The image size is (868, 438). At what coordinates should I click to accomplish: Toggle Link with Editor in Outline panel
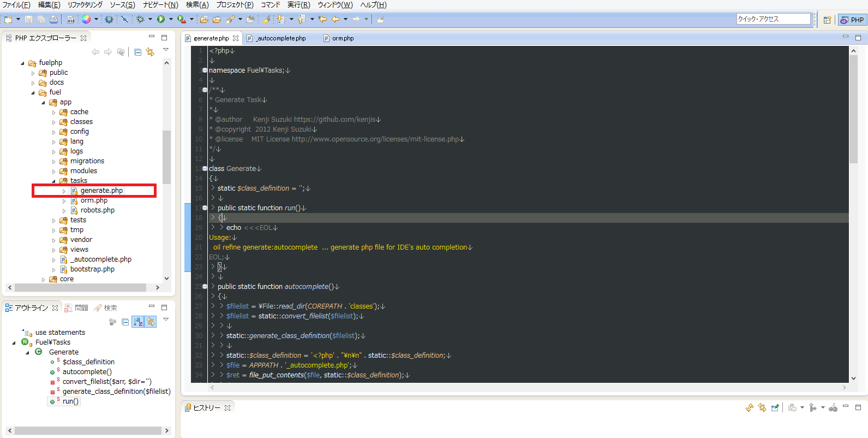(151, 322)
